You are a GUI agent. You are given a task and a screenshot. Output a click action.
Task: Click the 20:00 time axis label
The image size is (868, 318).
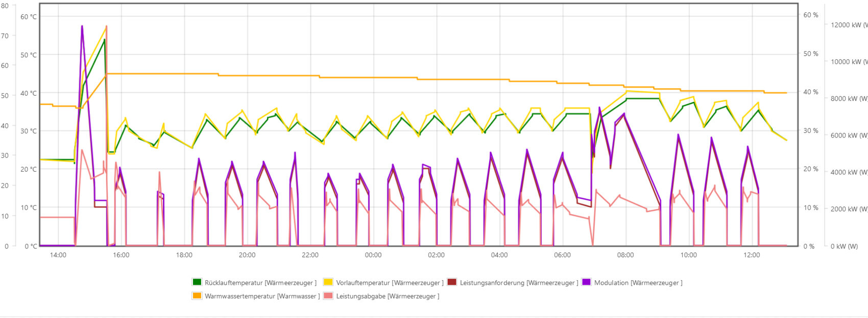coord(247,255)
